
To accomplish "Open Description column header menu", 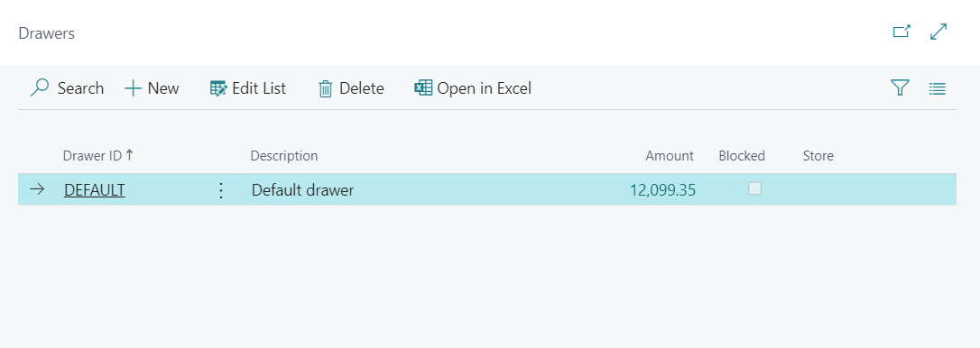I will point(283,156).
